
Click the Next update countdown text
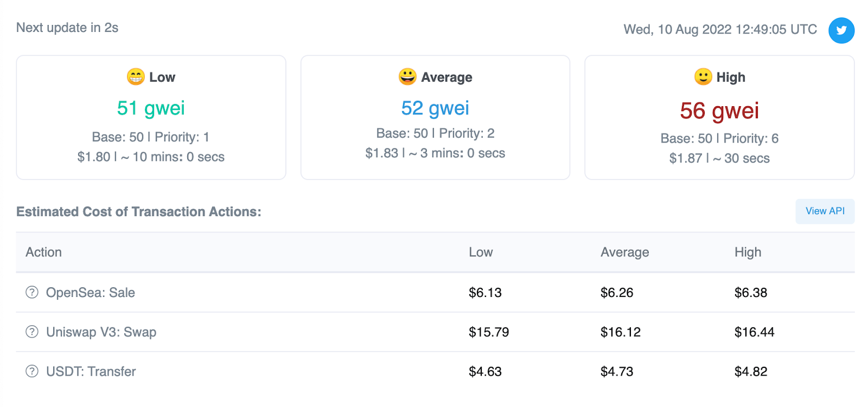point(67,28)
